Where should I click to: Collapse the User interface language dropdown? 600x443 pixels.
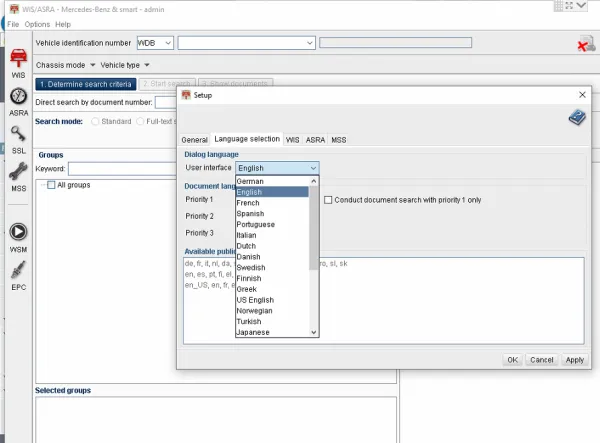point(313,168)
